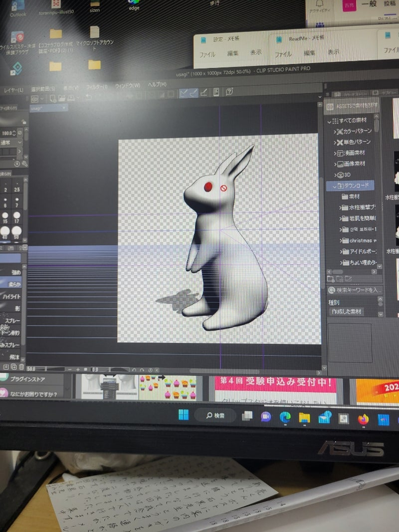
Task: Click the Save icon in command bar
Action: [x=70, y=98]
